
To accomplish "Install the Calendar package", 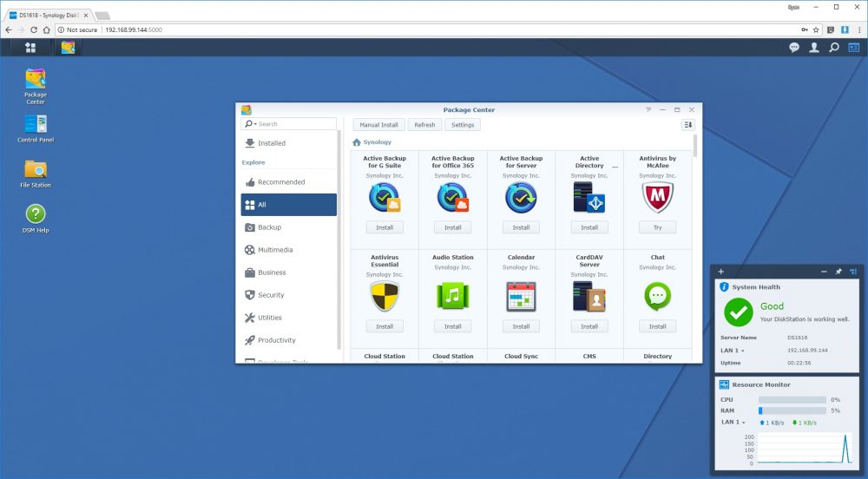I will click(521, 326).
